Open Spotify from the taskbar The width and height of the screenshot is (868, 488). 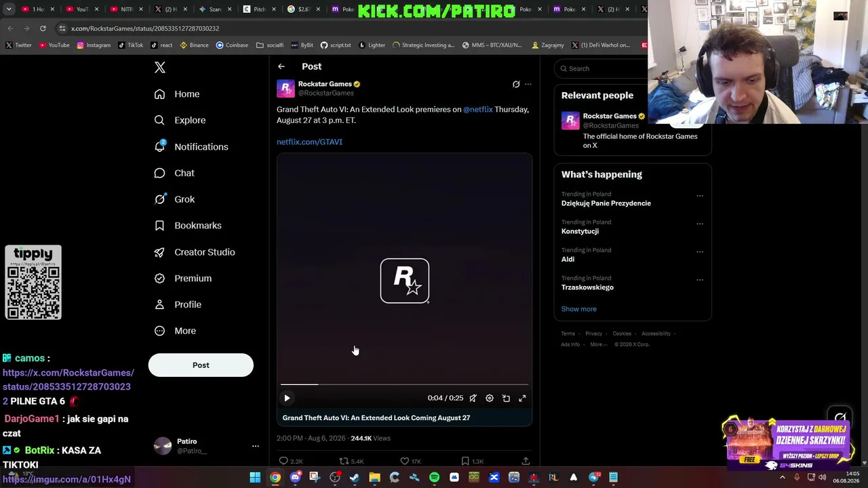click(x=434, y=478)
